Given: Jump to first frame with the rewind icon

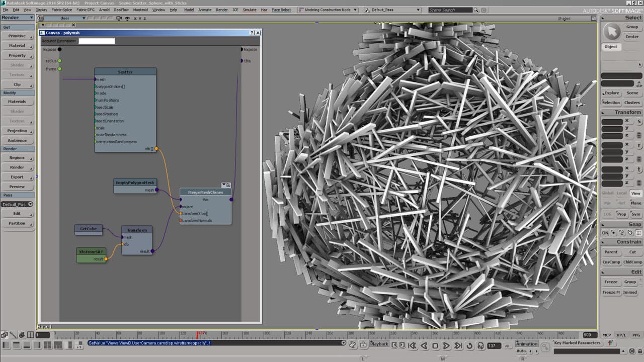Looking at the screenshot, I should coord(413,345).
